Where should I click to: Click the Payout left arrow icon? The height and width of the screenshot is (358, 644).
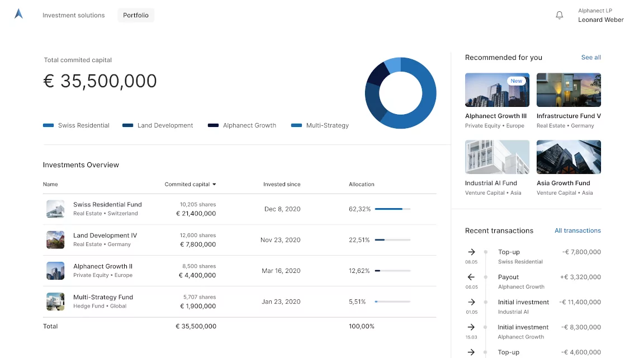tap(471, 277)
